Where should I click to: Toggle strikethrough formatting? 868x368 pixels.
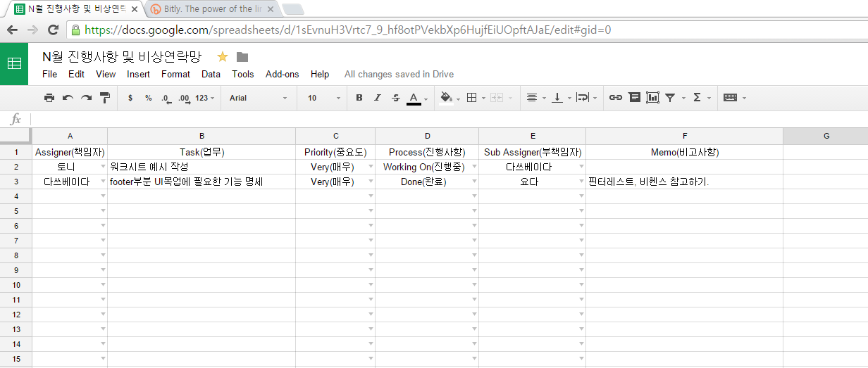coord(396,98)
